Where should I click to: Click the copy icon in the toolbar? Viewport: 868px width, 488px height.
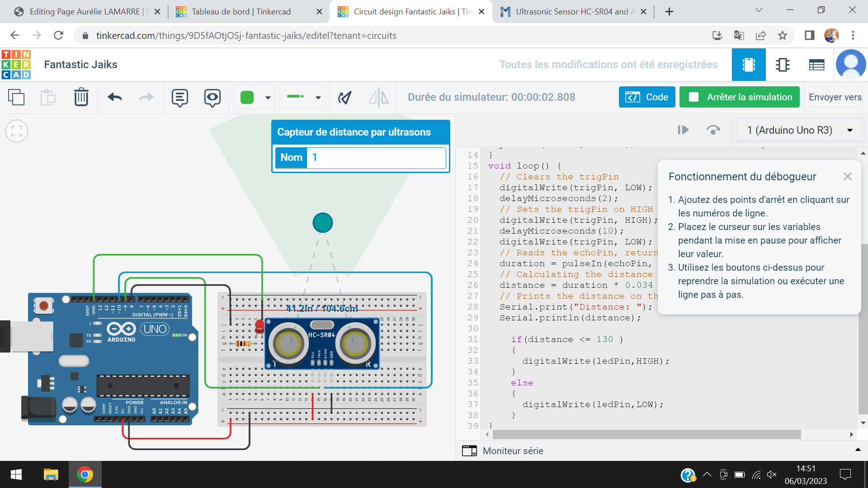point(17,97)
